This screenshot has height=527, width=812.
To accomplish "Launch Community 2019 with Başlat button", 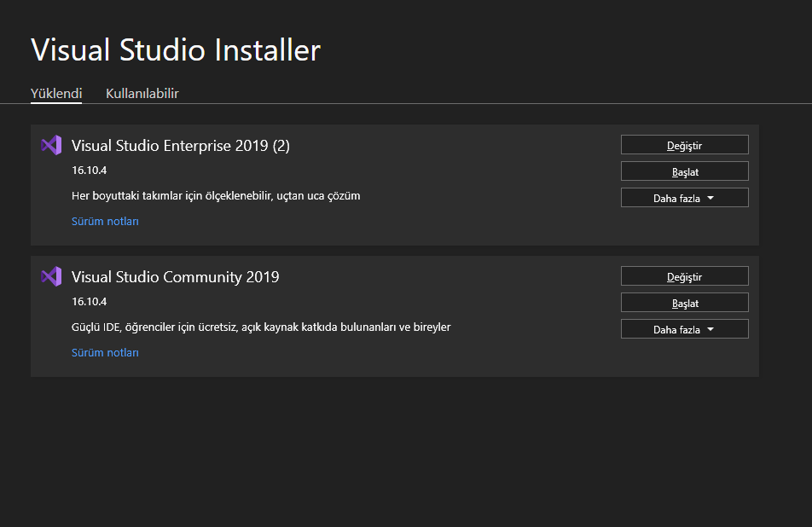I will coord(685,303).
